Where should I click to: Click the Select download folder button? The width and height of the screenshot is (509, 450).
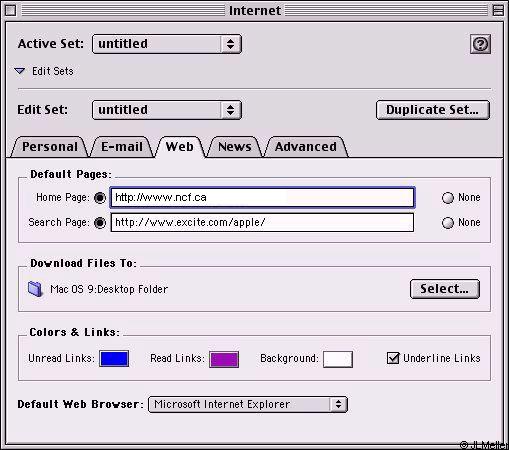click(x=445, y=289)
